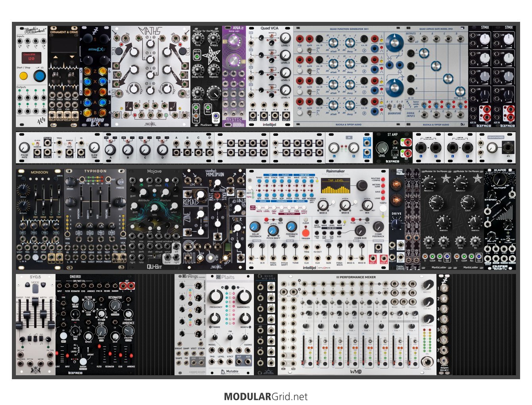Select the Mystic ANA 2 module
Viewport: 532px width, 405px height.
coord(234,76)
